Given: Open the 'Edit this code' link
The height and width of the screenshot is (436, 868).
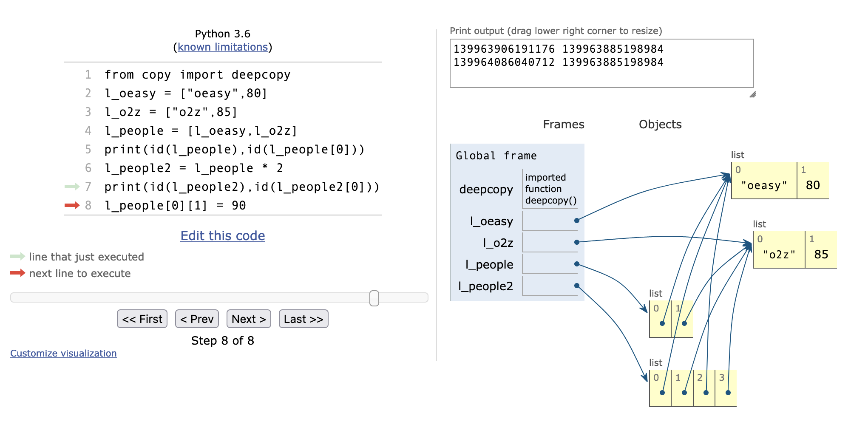Looking at the screenshot, I should click(x=223, y=235).
